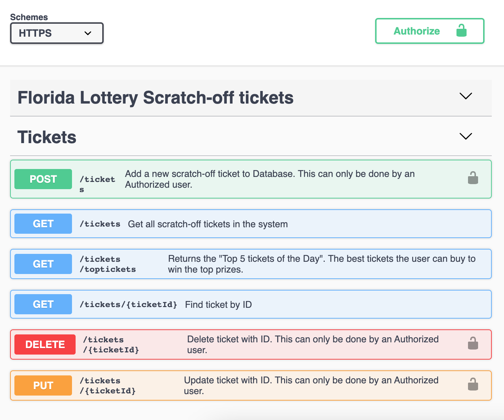
Task: Click the padlock icon on the POST /tickets row
Action: click(x=474, y=178)
